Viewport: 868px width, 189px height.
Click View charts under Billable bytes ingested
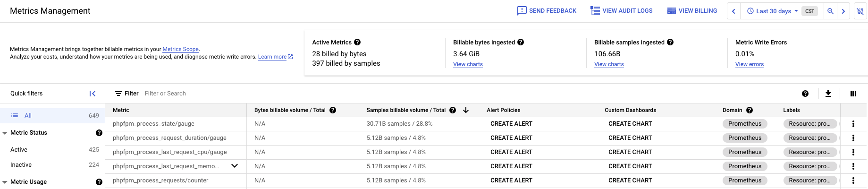point(468,64)
